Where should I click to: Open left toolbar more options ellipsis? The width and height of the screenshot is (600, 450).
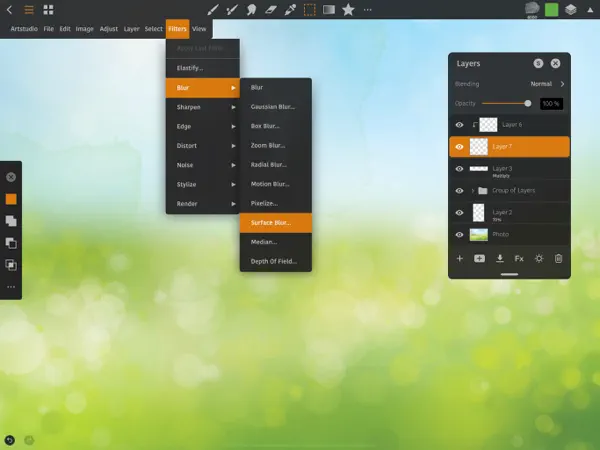(11, 287)
